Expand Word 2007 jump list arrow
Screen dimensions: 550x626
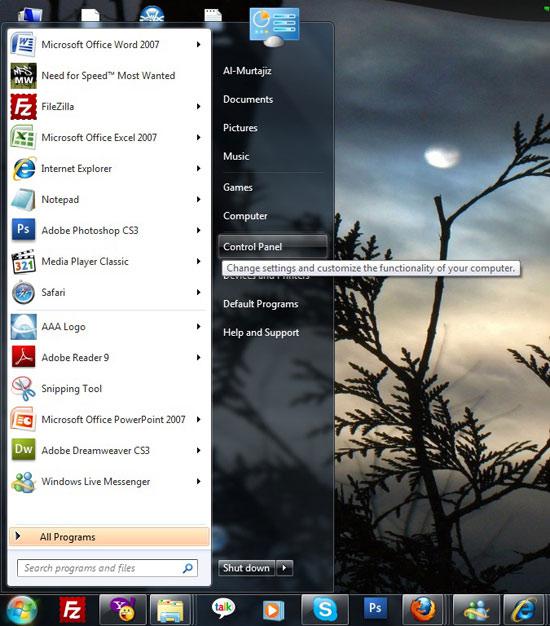coord(198,44)
